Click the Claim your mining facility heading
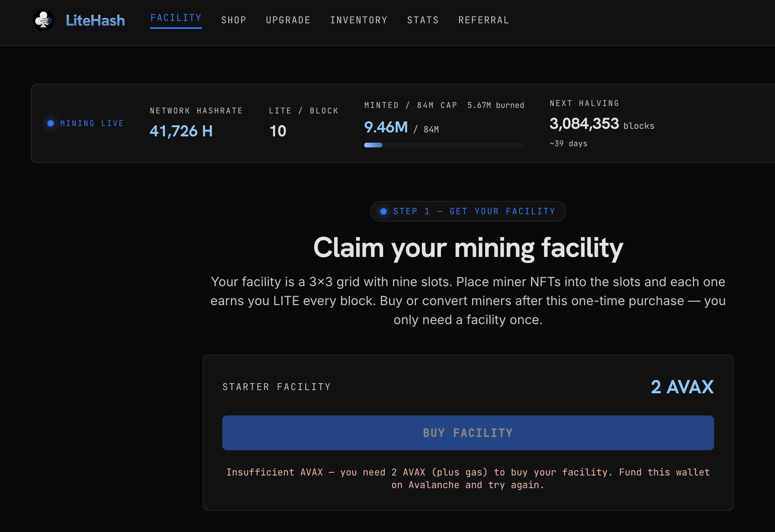775x532 pixels. click(x=468, y=248)
